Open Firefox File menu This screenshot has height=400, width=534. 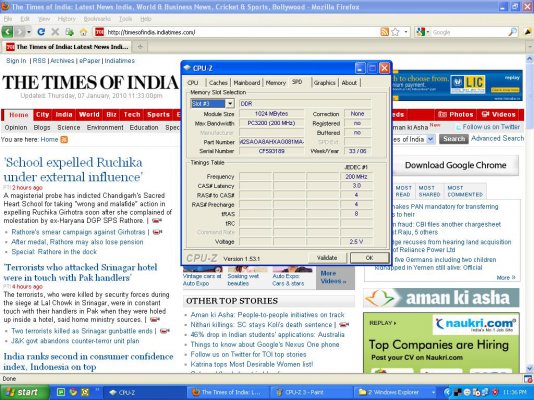pyautogui.click(x=7, y=19)
